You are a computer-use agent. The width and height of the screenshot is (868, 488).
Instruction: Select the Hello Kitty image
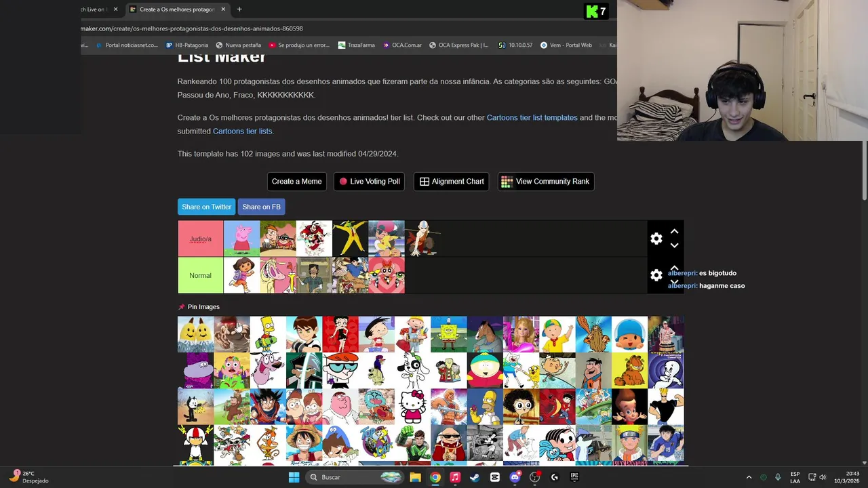412,407
